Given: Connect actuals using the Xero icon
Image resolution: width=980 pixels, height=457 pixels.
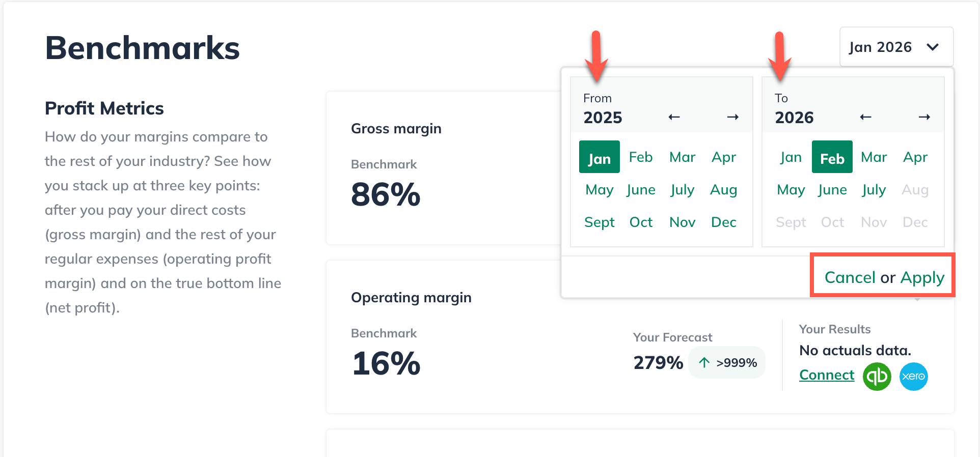Looking at the screenshot, I should tap(913, 377).
